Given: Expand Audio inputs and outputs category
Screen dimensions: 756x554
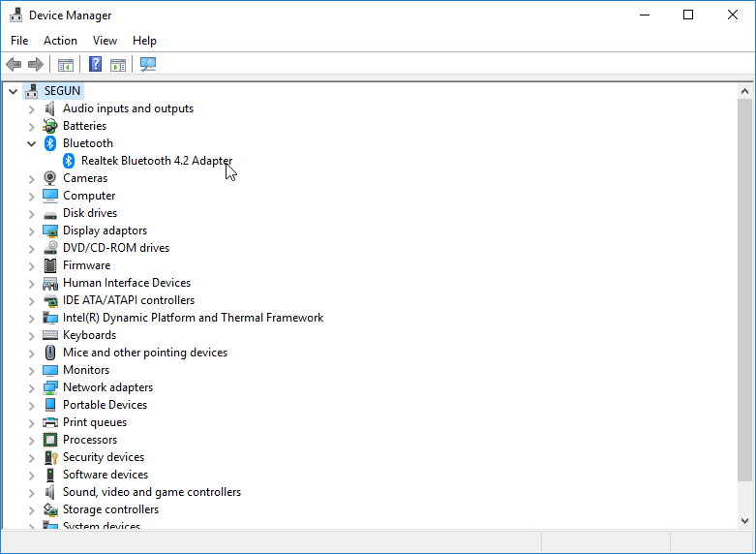Looking at the screenshot, I should [x=31, y=109].
